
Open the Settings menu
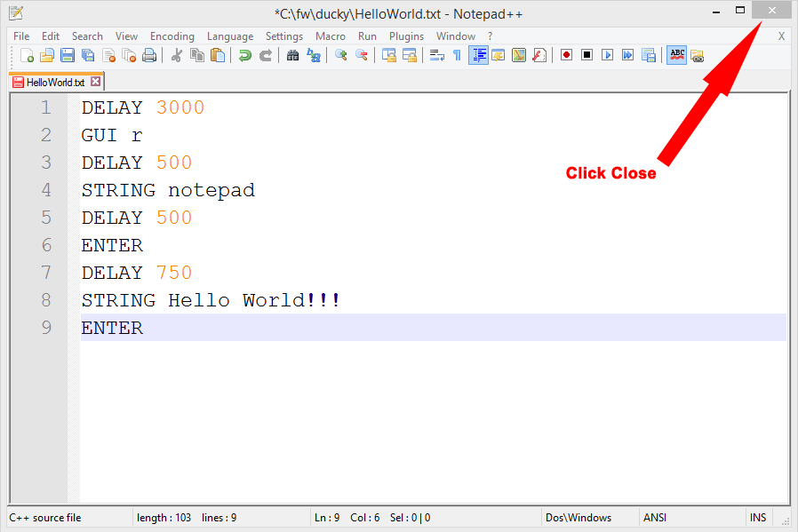(284, 36)
